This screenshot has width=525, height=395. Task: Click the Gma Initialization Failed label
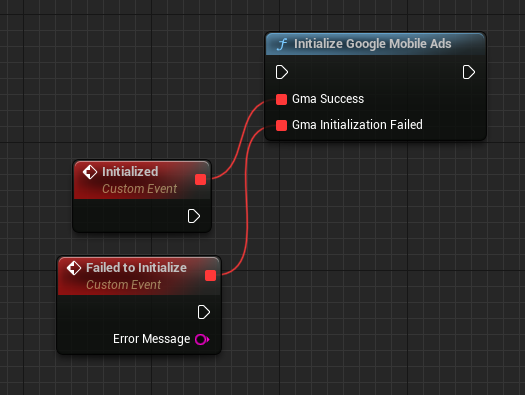[357, 125]
